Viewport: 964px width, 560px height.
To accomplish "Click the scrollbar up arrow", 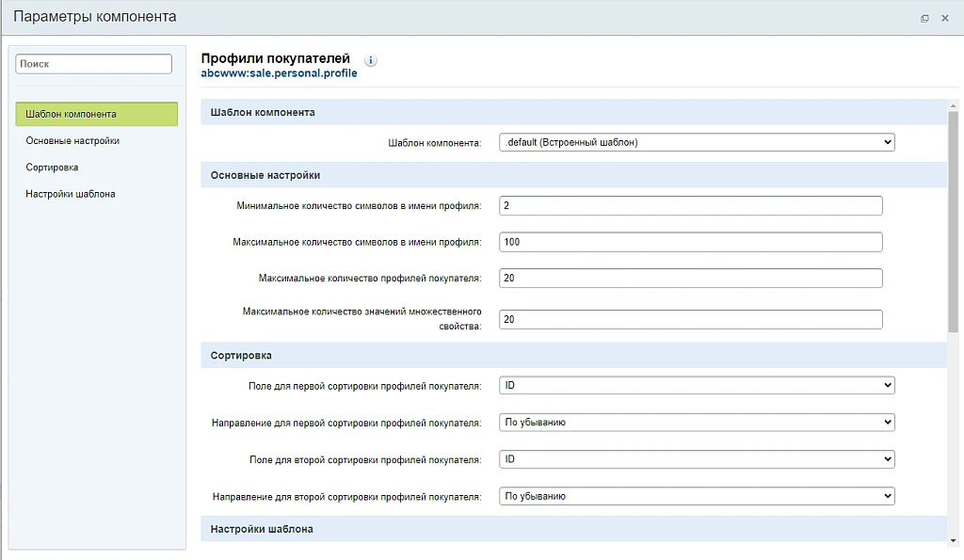I will 953,105.
